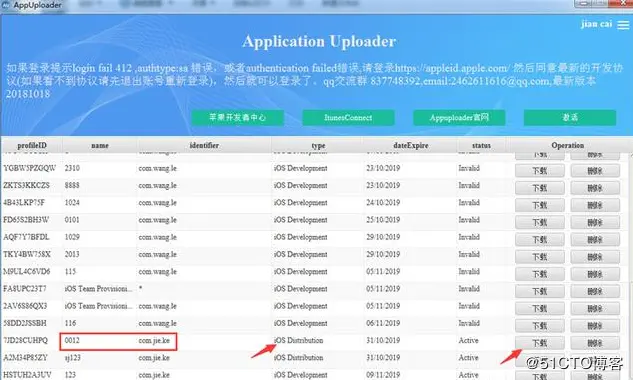Delete the profile named 8888
The width and height of the screenshot is (633, 380).
coord(595,188)
